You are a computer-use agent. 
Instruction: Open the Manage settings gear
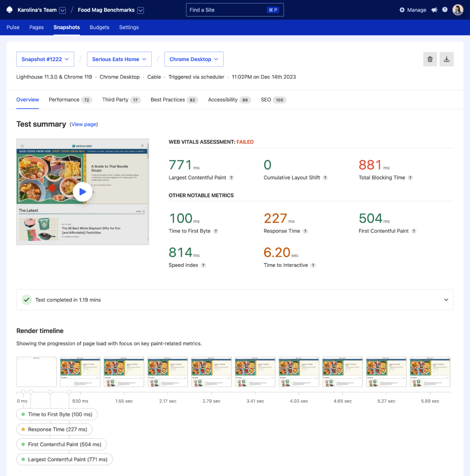402,10
